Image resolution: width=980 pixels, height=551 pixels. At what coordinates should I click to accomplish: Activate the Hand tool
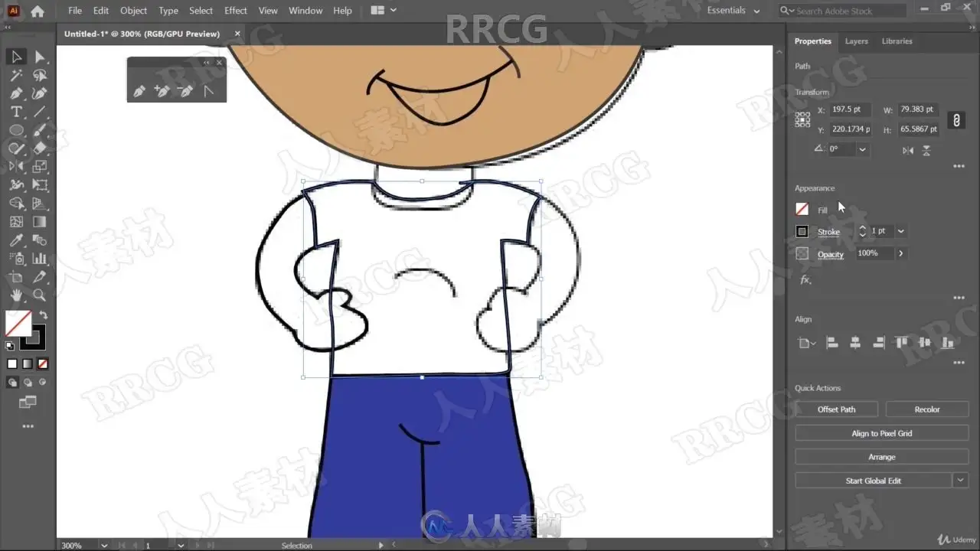(x=16, y=295)
